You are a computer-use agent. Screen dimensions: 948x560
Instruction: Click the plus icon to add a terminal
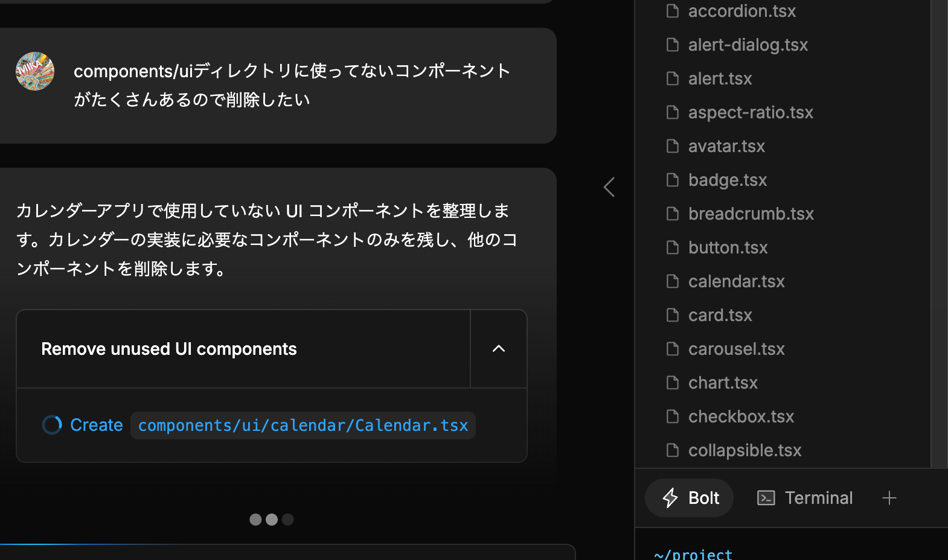[x=889, y=498]
